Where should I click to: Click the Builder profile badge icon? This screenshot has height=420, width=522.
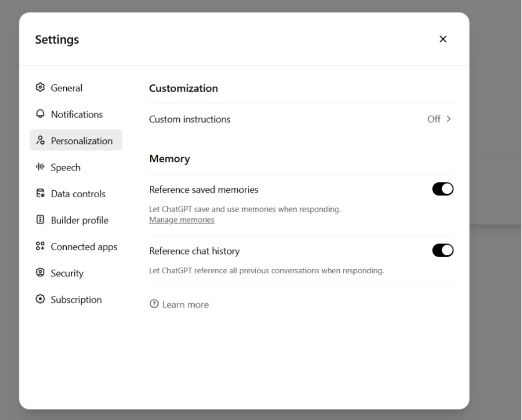click(x=40, y=220)
